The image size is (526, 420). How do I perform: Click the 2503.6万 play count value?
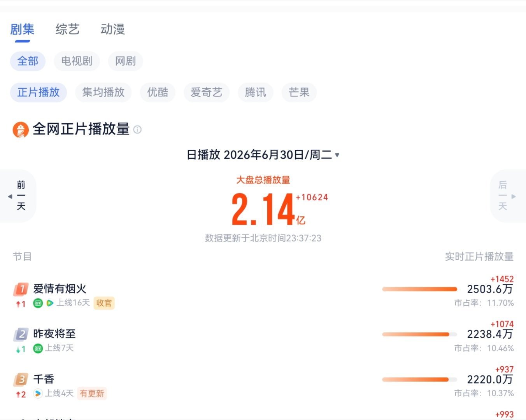point(490,289)
